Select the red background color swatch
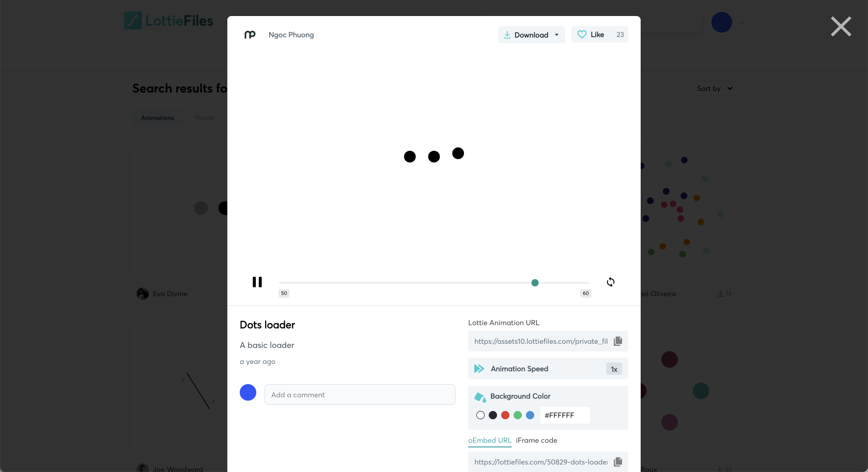Screen dimensions: 868x472 (x=505, y=415)
